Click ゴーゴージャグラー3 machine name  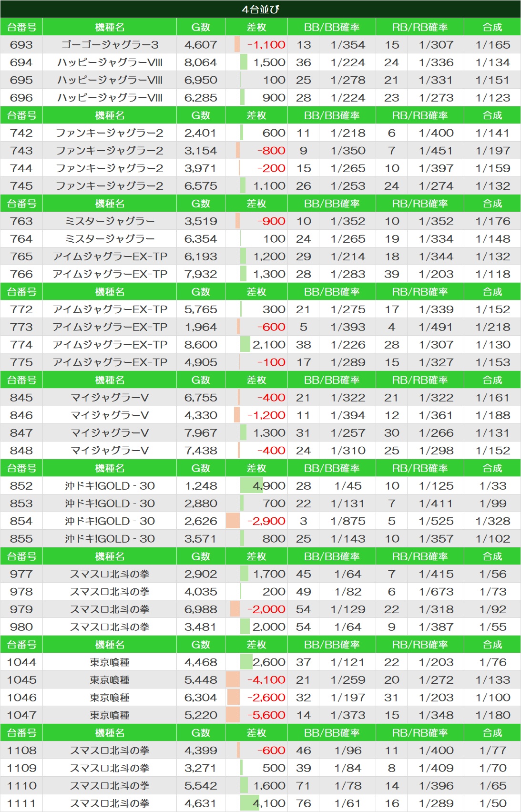(110, 45)
